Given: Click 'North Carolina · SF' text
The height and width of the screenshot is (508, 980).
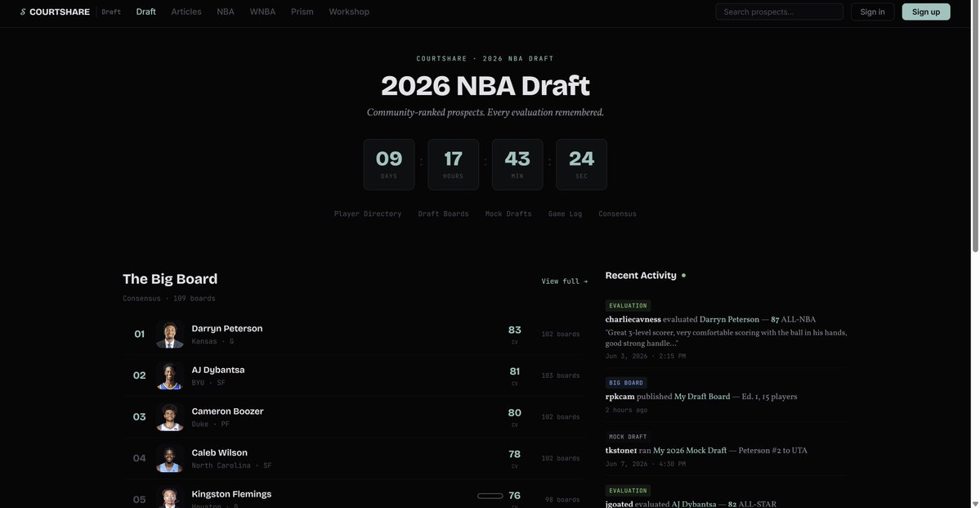Looking at the screenshot, I should tap(231, 465).
